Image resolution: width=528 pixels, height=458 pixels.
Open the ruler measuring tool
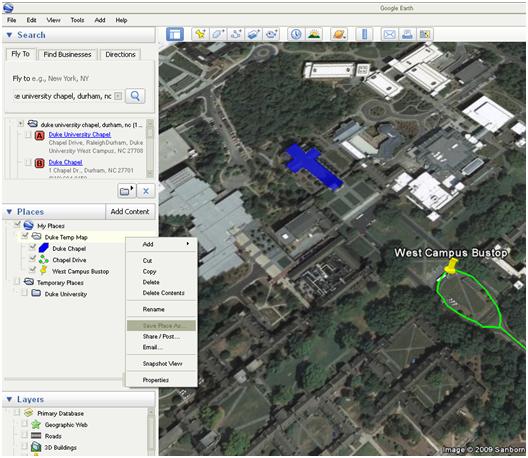364,34
